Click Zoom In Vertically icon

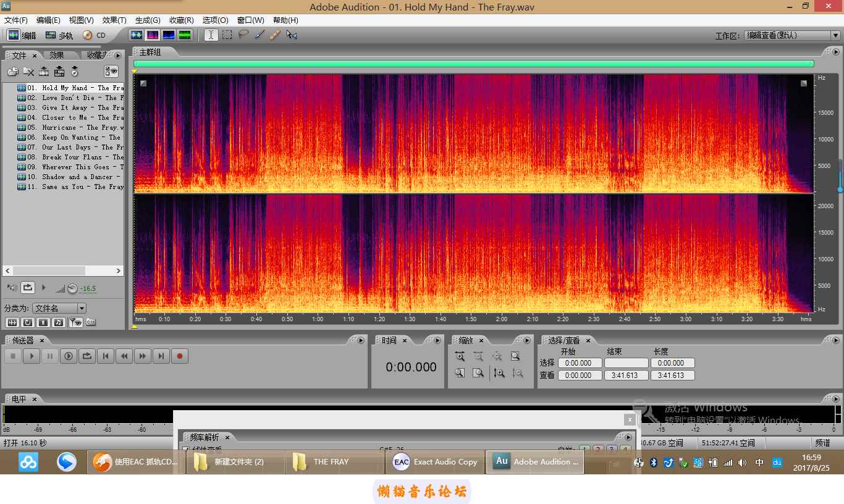[x=499, y=372]
